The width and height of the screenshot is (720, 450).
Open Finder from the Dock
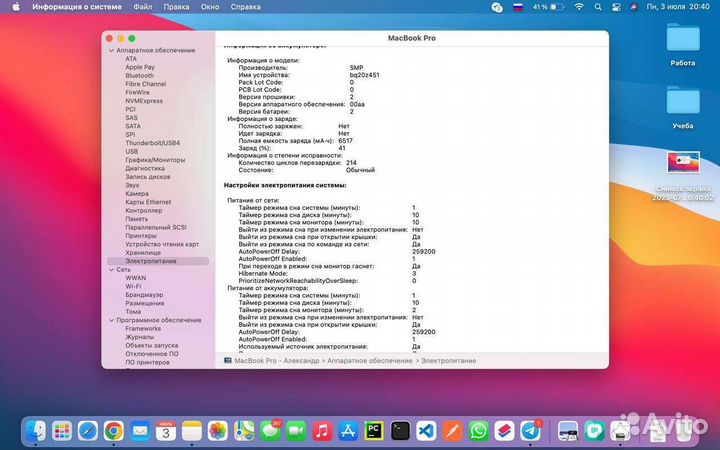tap(36, 431)
